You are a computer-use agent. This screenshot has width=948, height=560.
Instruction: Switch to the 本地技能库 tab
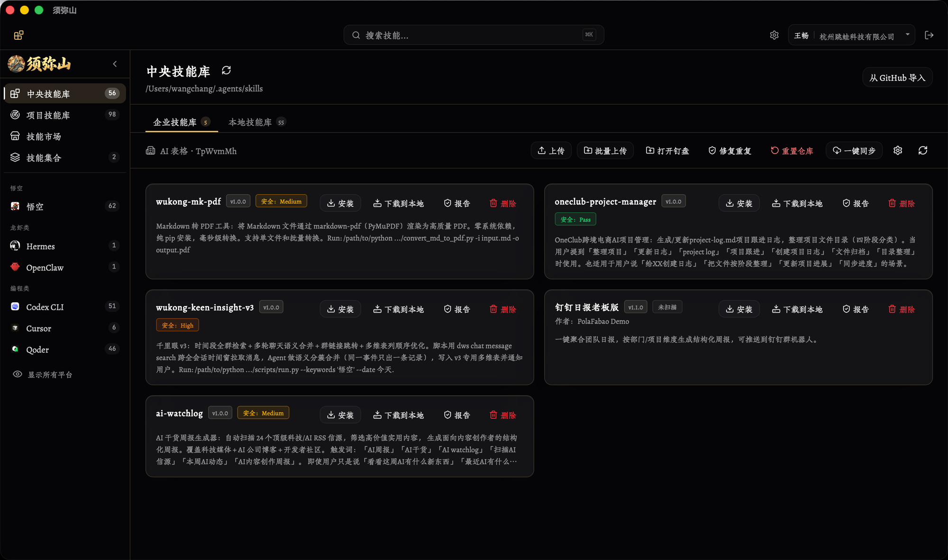(257, 122)
